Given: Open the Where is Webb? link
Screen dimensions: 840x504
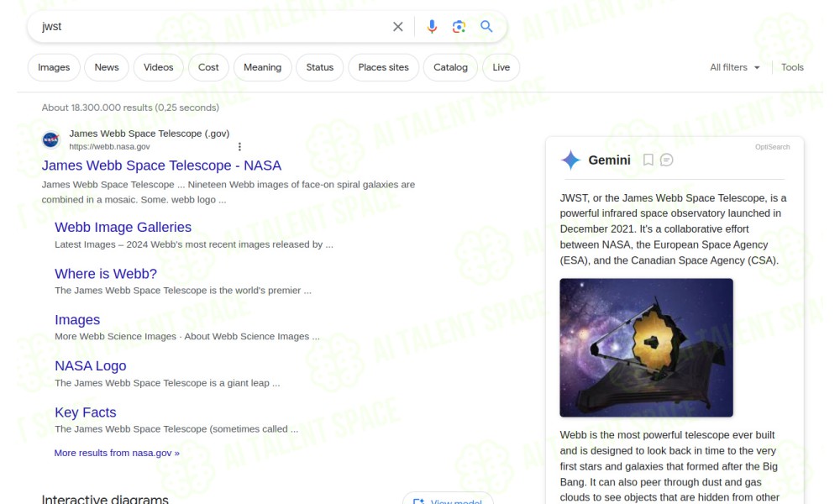Looking at the screenshot, I should pyautogui.click(x=106, y=274).
